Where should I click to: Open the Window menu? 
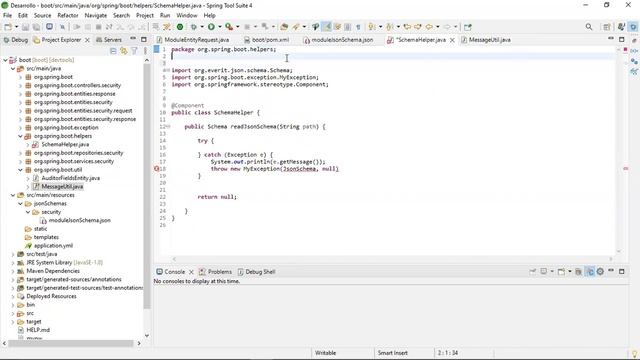[187, 16]
